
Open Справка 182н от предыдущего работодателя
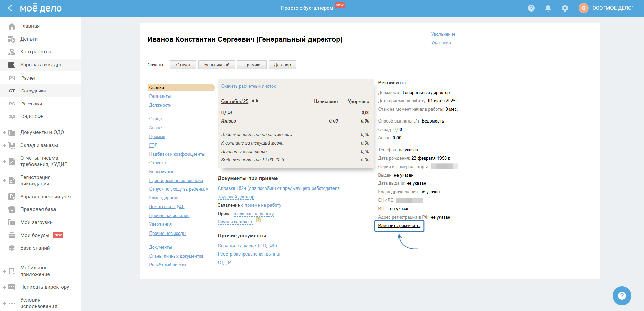tap(279, 188)
